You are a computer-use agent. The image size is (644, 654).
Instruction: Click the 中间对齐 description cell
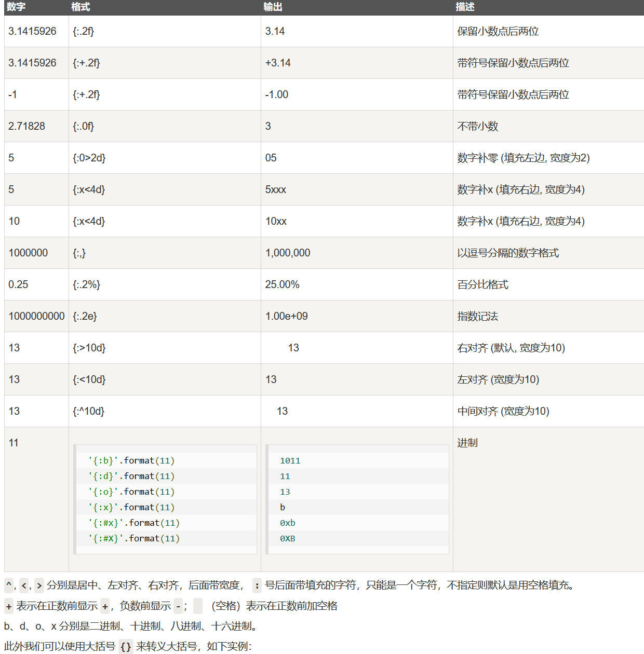coord(548,411)
